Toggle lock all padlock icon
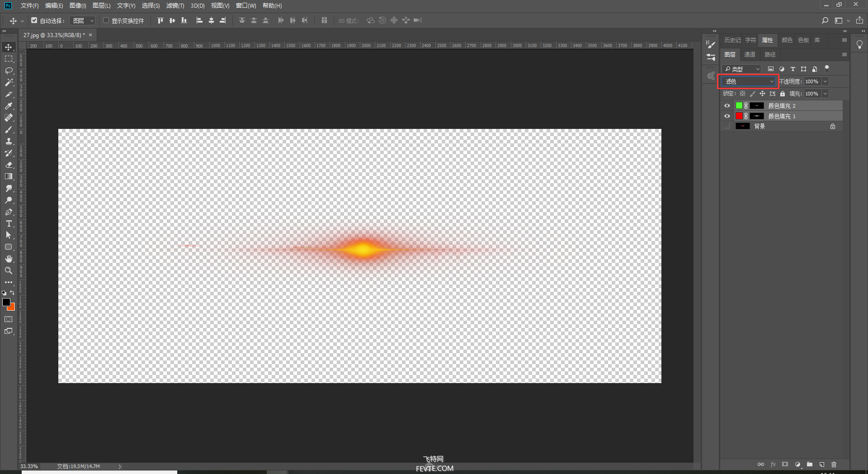Image resolution: width=868 pixels, height=474 pixels. click(x=783, y=94)
